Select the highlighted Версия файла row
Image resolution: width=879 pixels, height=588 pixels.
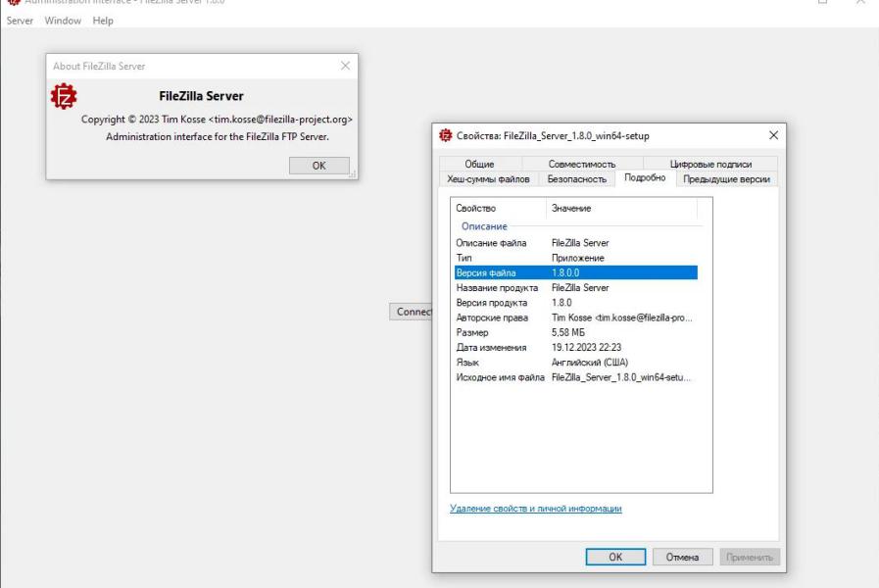pyautogui.click(x=576, y=272)
